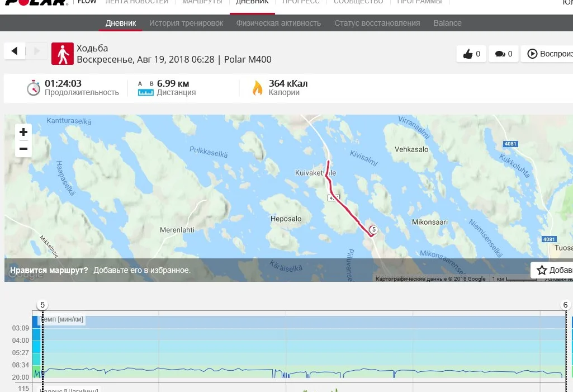This screenshot has height=392, width=573.
Task: Go to the previous training session arrow
Action: tap(15, 51)
